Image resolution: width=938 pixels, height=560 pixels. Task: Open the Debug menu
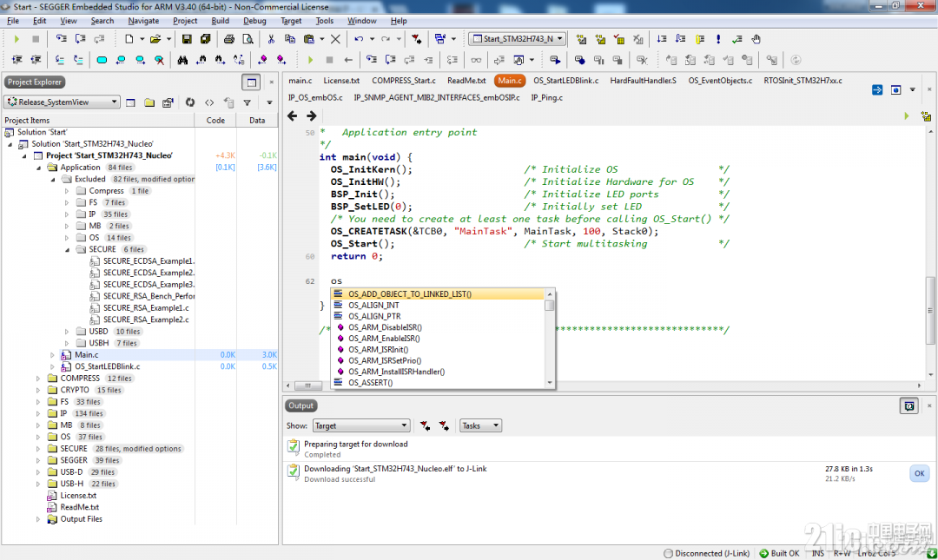pyautogui.click(x=254, y=21)
